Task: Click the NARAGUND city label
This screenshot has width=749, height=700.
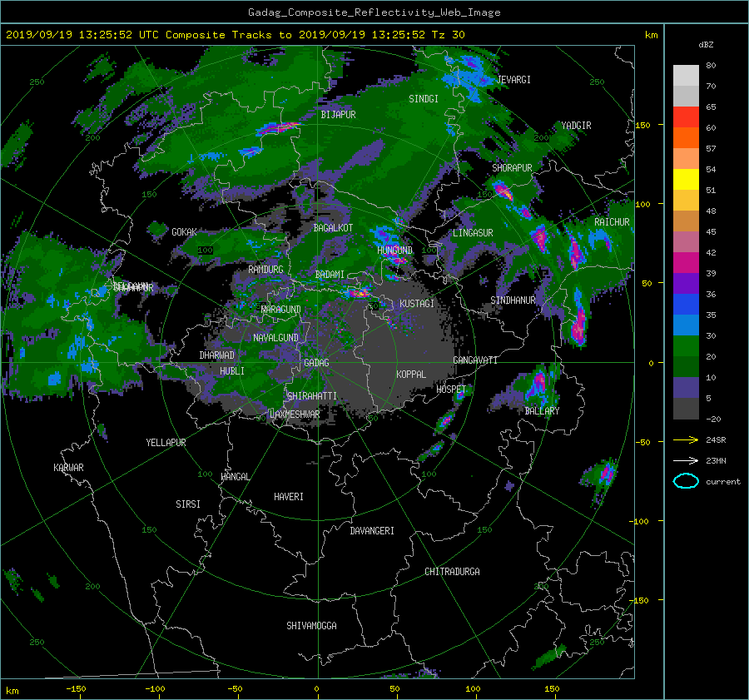Action: pos(281,309)
